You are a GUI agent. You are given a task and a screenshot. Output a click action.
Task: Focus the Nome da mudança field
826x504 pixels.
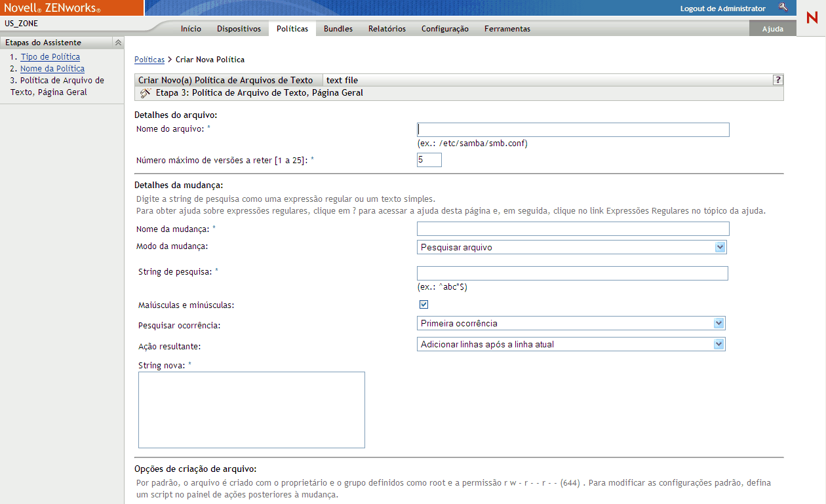[573, 229]
